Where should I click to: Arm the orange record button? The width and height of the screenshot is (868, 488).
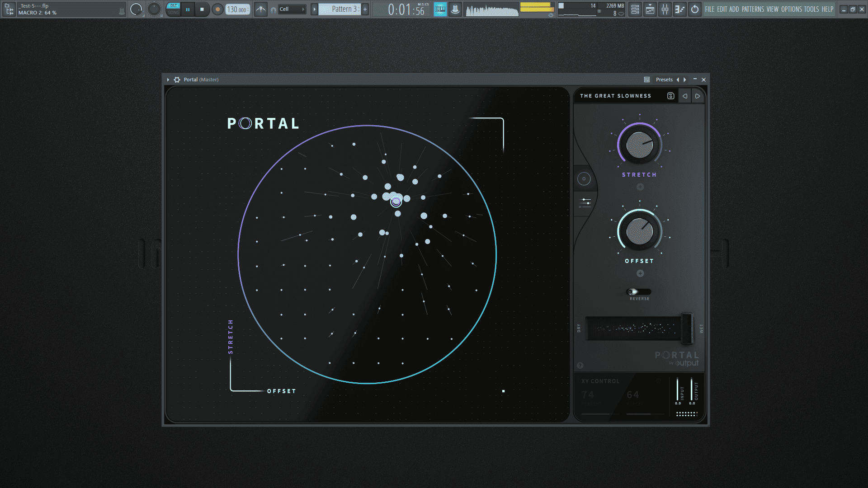217,9
